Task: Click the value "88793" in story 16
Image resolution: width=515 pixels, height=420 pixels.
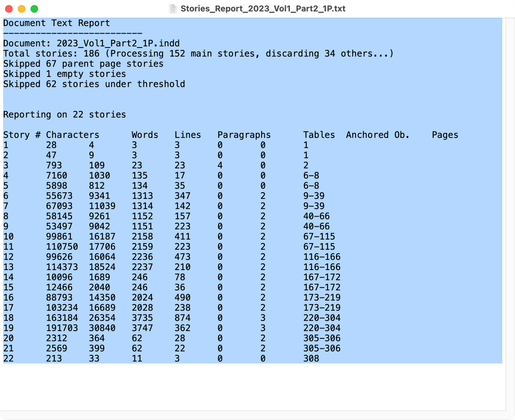Action: (x=59, y=297)
